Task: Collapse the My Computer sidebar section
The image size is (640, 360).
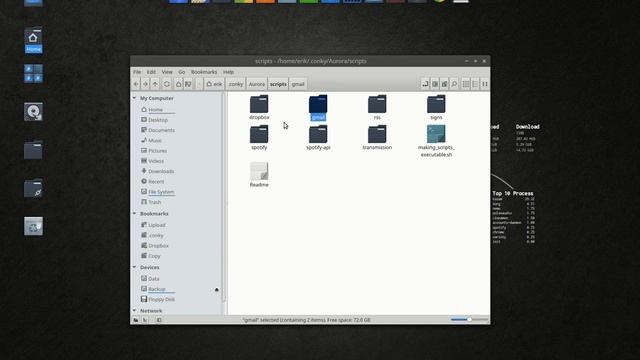Action: point(135,98)
